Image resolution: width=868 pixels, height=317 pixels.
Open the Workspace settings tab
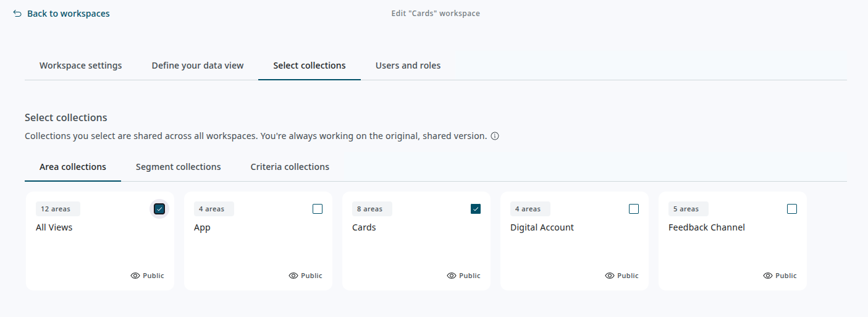(80, 66)
